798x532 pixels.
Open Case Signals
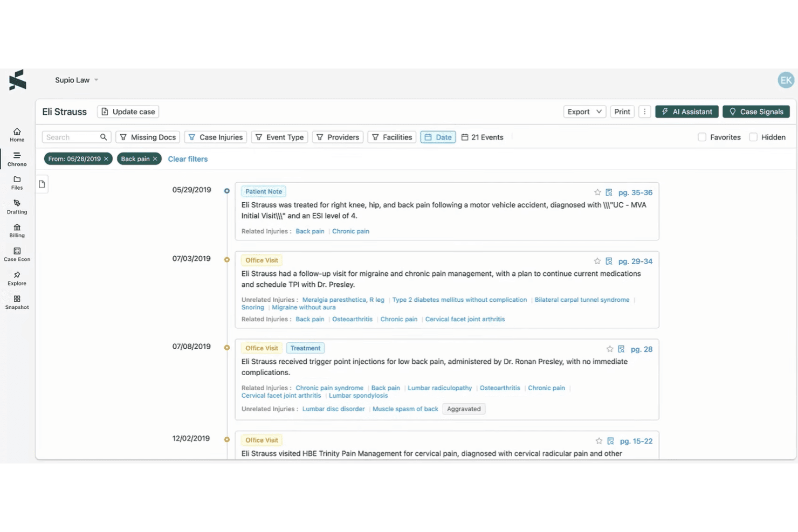tap(756, 112)
